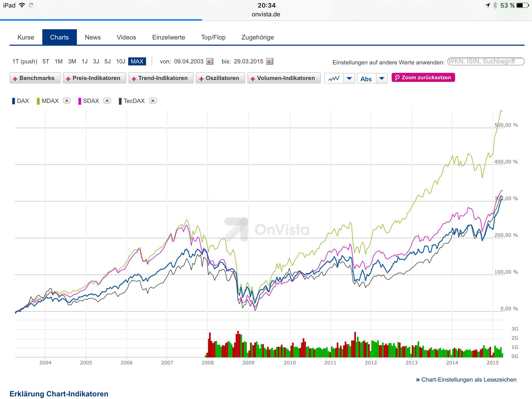532x399 pixels.
Task: Click the line chart type icon
Action: (334, 78)
